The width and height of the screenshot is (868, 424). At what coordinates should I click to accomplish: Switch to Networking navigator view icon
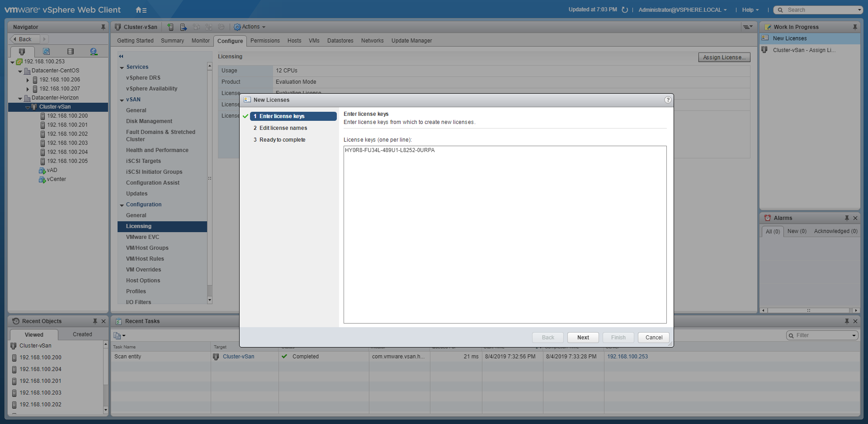94,52
